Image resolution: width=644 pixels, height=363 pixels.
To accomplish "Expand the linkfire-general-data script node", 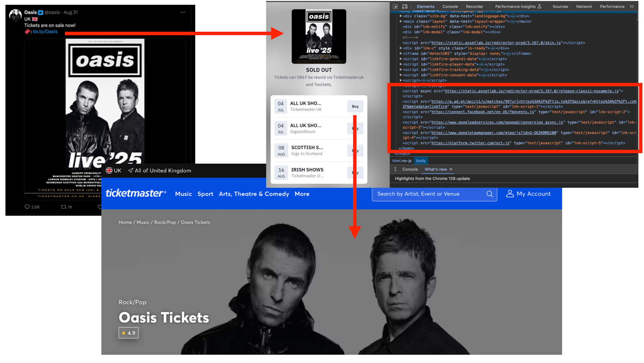I will pos(401,59).
